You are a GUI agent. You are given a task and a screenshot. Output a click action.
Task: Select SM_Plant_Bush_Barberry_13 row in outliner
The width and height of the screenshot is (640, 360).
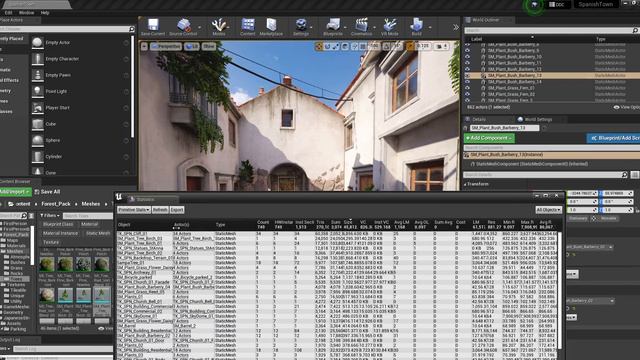552,76
